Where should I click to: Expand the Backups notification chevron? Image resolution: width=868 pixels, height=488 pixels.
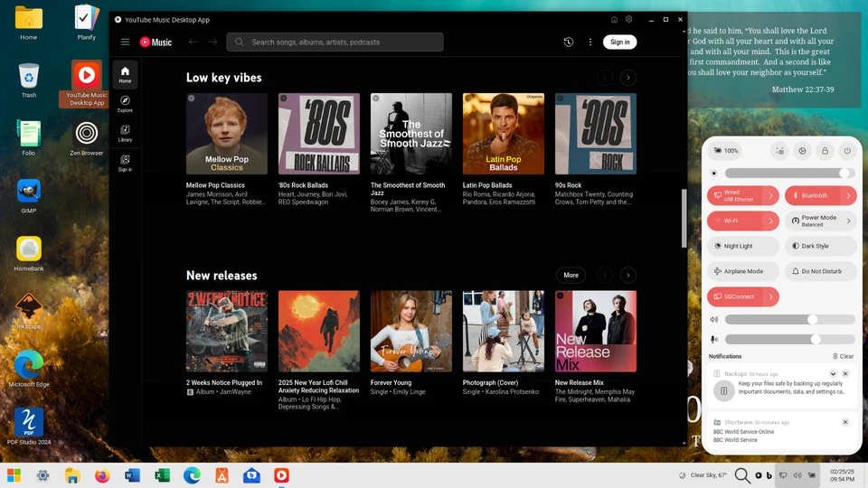pyautogui.click(x=833, y=373)
